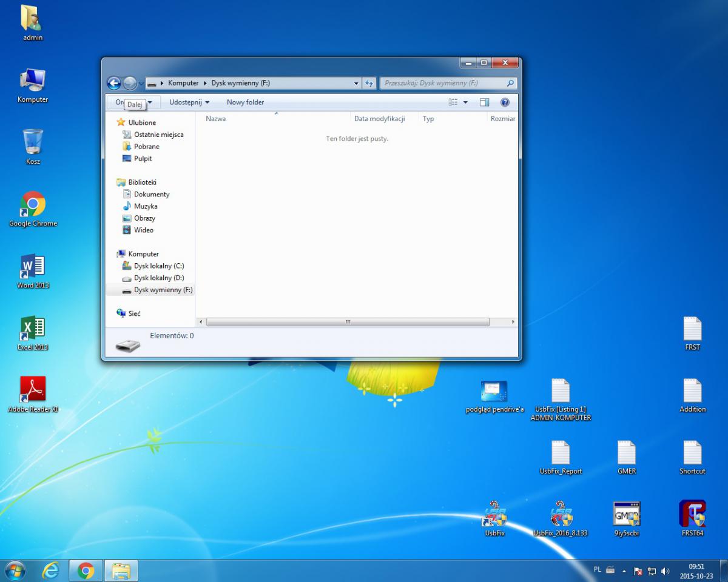The height and width of the screenshot is (582, 728).
Task: Select the Adobe Reader XI desktop shortcut
Action: pos(33,396)
